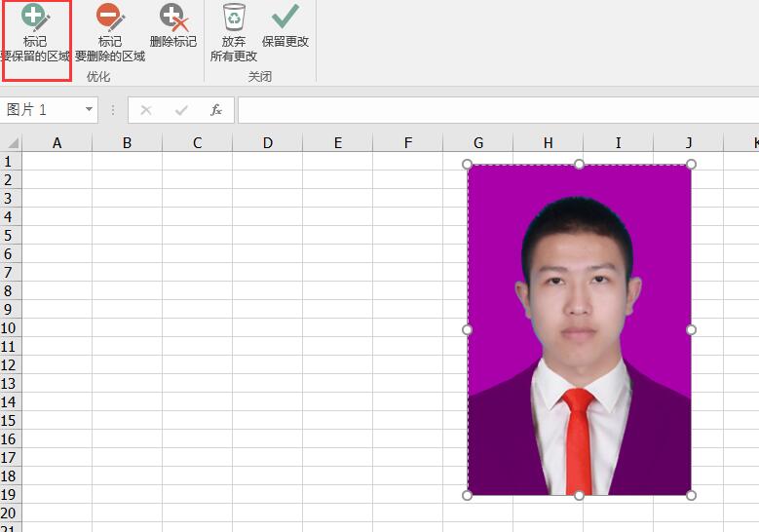Select the Delete Mark tool
The width and height of the screenshot is (759, 532).
(x=173, y=19)
